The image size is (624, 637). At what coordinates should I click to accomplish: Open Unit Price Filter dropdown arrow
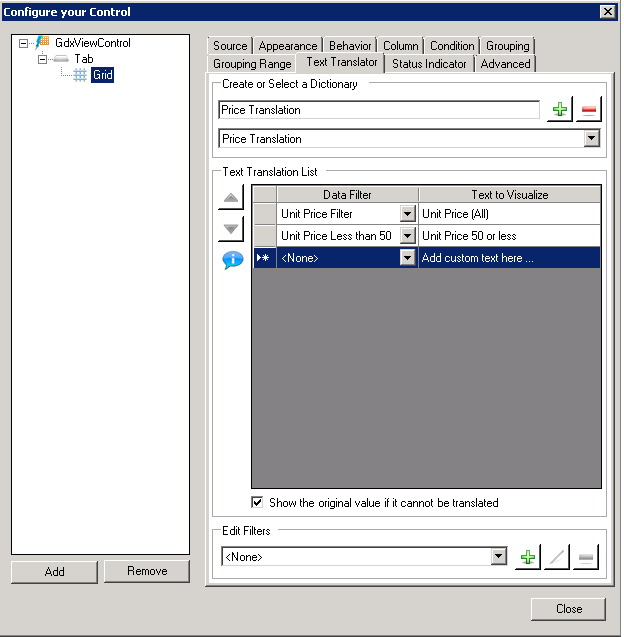(407, 213)
